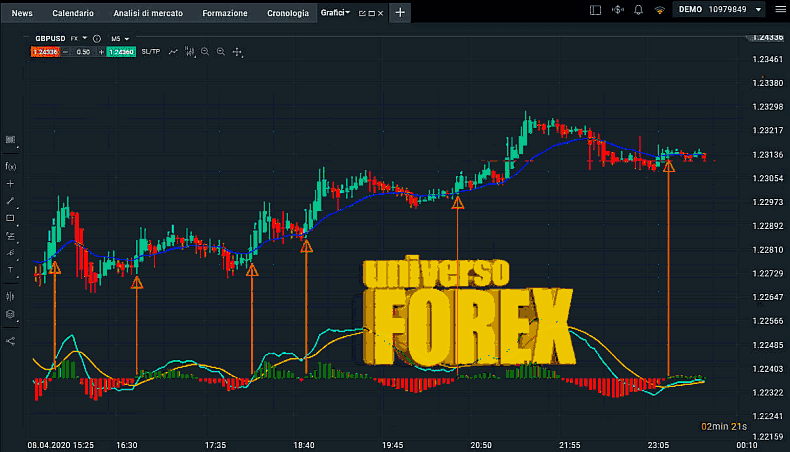Click the zoom out magnifier
This screenshot has height=452, width=790.
(221, 51)
